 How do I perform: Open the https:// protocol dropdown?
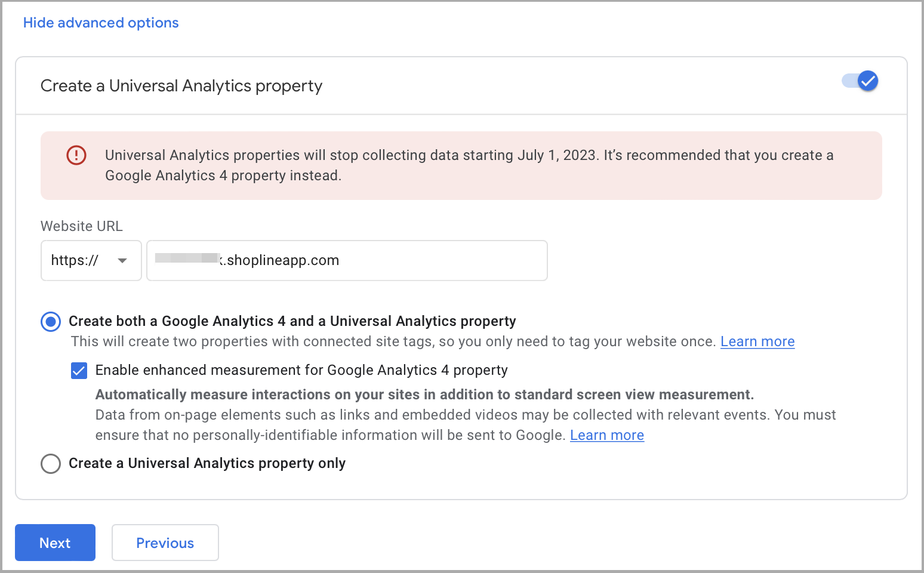pyautogui.click(x=91, y=260)
